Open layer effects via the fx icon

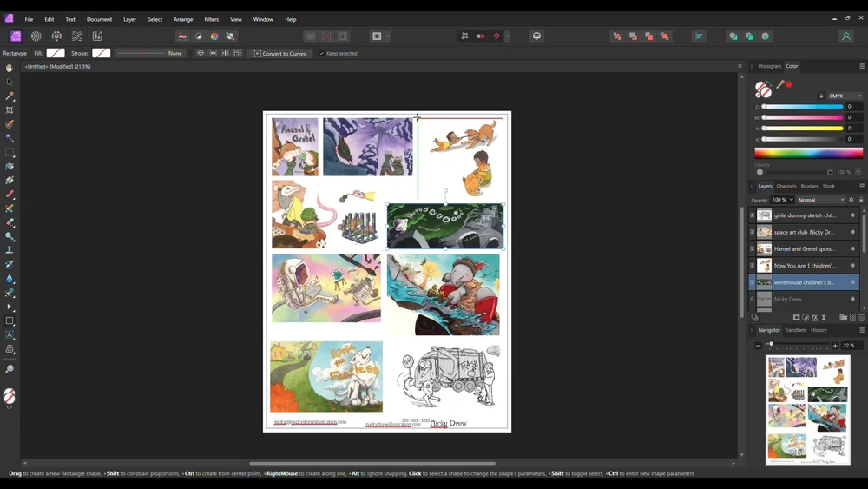point(814,318)
